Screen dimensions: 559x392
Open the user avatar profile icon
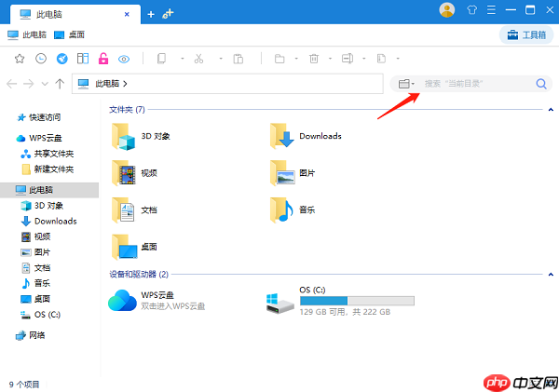[x=447, y=10]
